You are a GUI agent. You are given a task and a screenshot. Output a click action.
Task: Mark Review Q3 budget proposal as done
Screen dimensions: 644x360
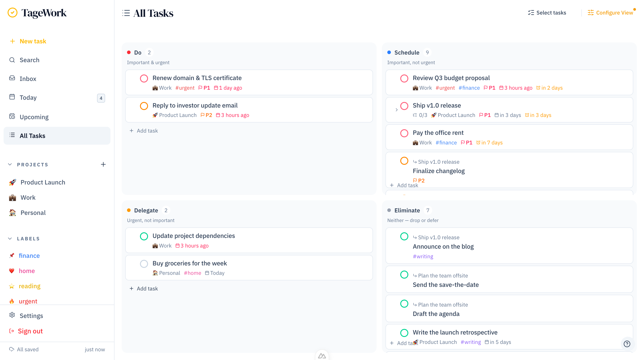(x=404, y=78)
